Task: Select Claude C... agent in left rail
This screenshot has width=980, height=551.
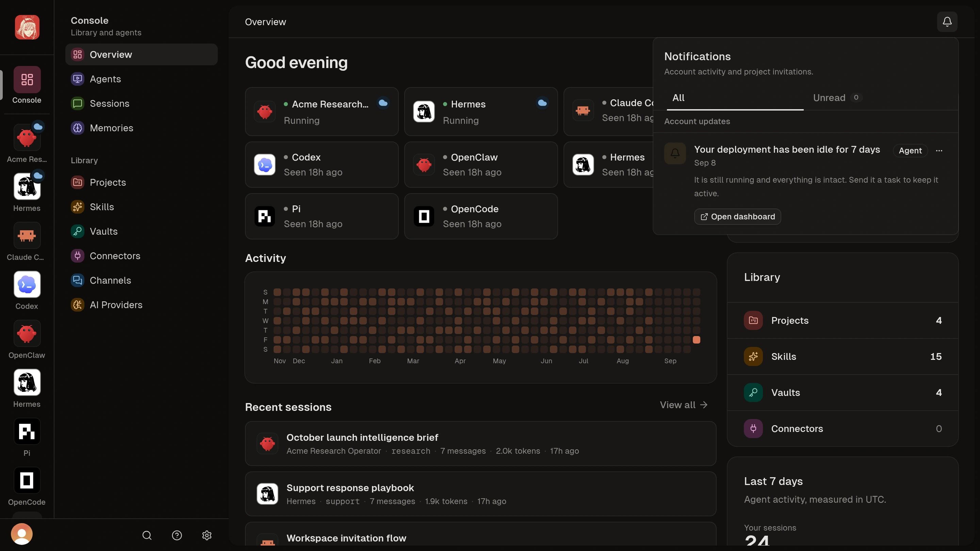Action: (27, 242)
